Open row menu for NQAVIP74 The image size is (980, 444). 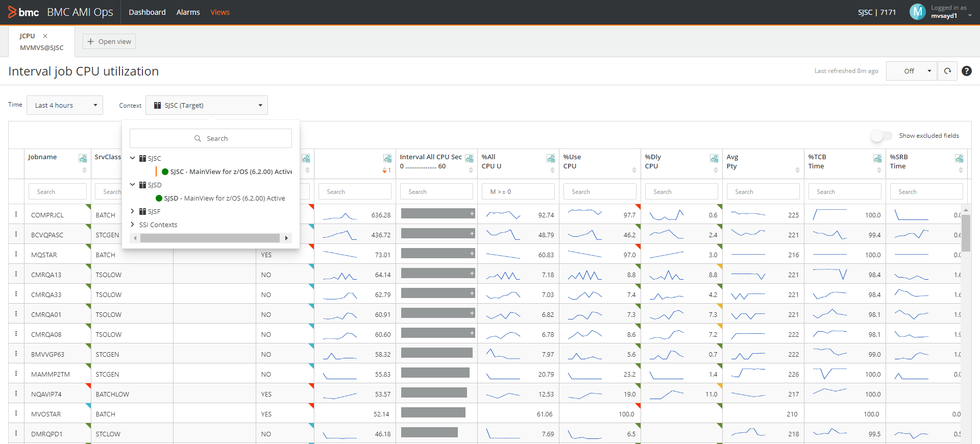[x=16, y=393]
